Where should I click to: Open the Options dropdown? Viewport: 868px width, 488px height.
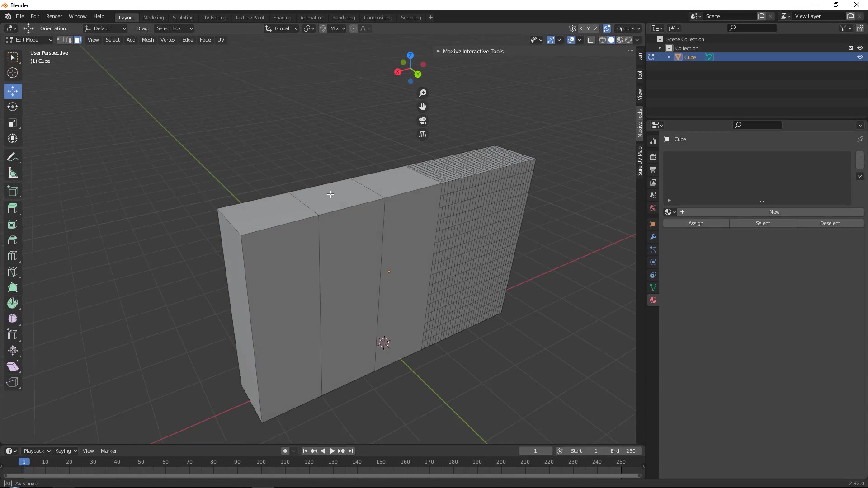point(629,28)
